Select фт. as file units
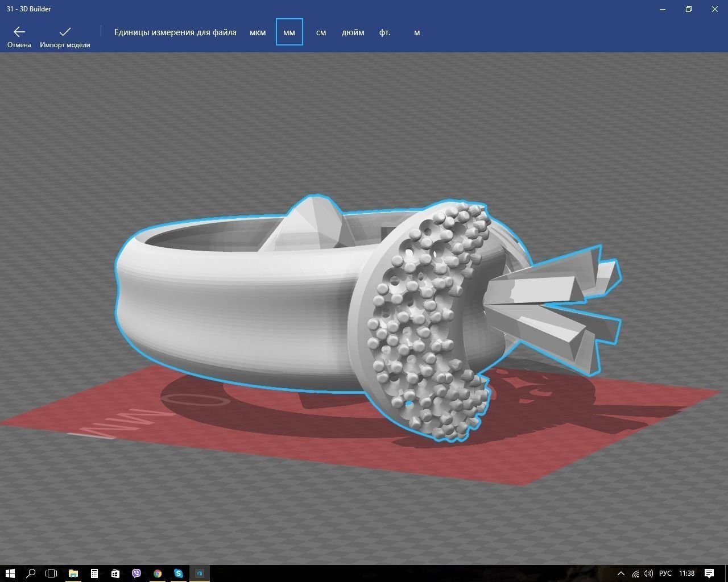The image size is (728, 582). 384,32
